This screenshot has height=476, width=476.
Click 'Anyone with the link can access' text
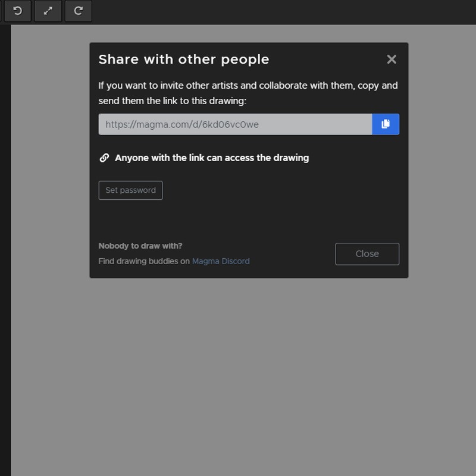211,158
